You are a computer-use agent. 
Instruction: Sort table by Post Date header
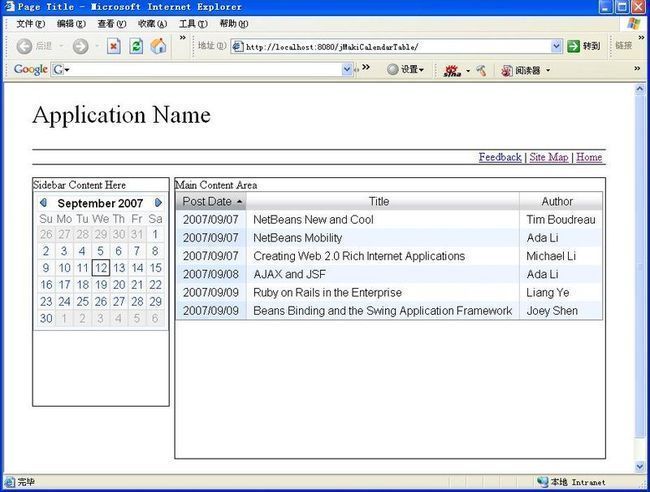tap(211, 201)
